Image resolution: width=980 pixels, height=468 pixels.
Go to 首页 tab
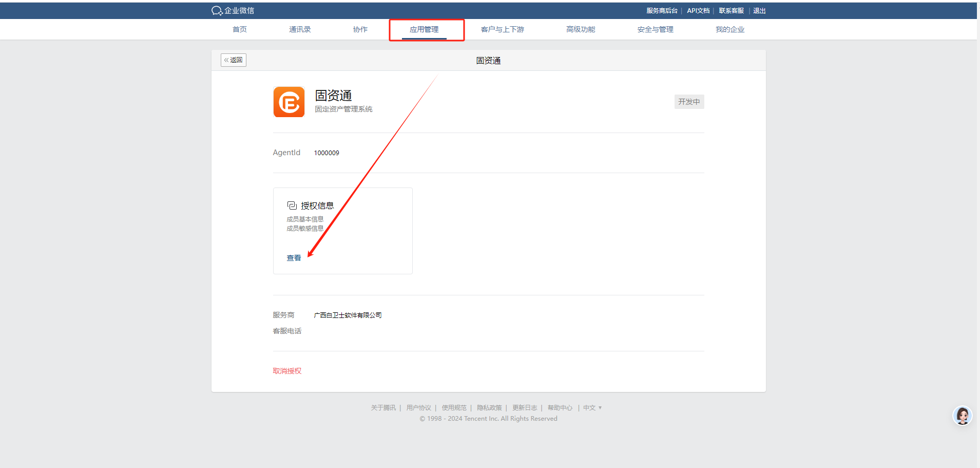(240, 29)
